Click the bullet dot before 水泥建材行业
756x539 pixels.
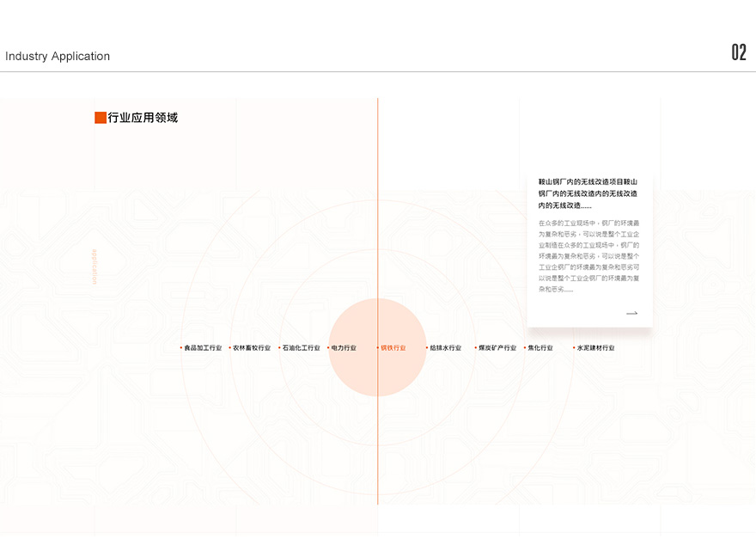click(x=574, y=348)
